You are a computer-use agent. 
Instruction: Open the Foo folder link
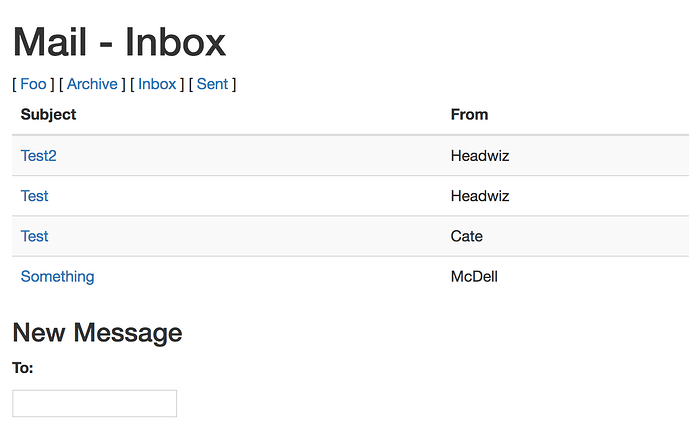pos(33,84)
